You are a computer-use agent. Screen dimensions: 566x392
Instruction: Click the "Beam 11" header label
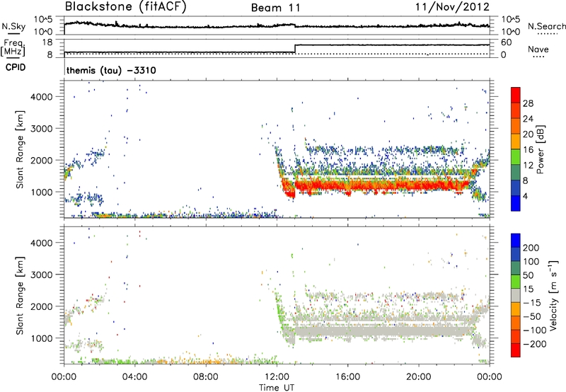276,8
